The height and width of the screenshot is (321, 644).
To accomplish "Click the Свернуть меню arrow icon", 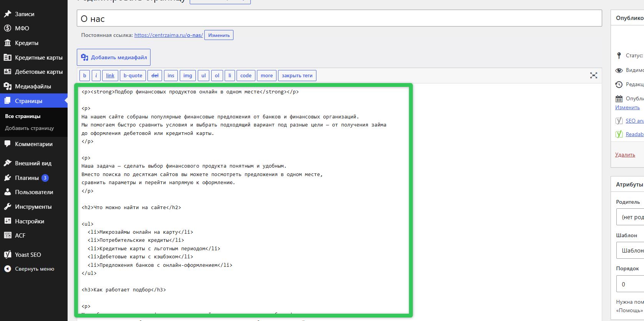I will [x=7, y=269].
